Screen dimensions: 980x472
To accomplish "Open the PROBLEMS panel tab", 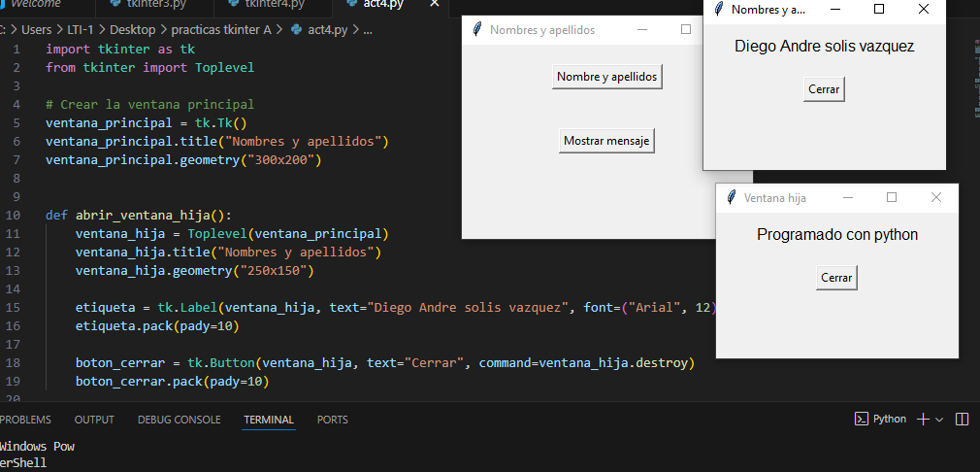I will click(25, 420).
